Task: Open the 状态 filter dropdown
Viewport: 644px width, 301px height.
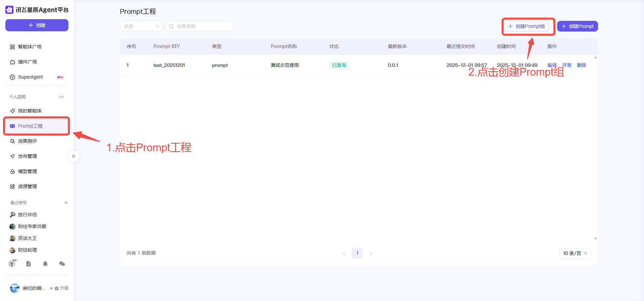Action: click(141, 26)
